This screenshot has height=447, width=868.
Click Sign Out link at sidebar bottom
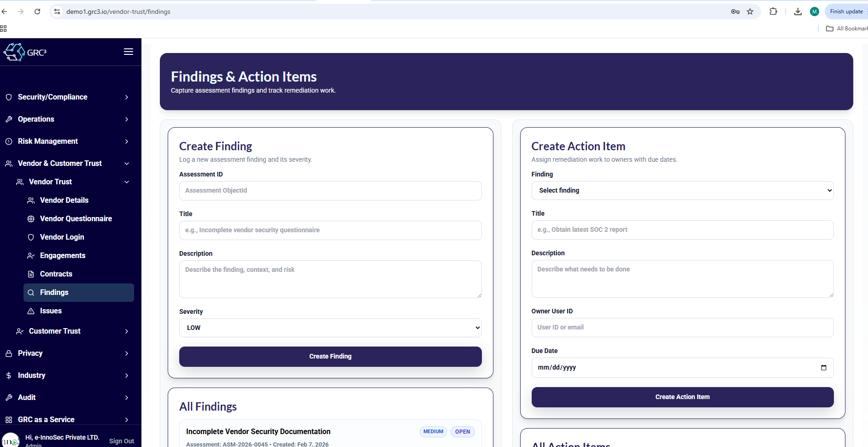121,441
